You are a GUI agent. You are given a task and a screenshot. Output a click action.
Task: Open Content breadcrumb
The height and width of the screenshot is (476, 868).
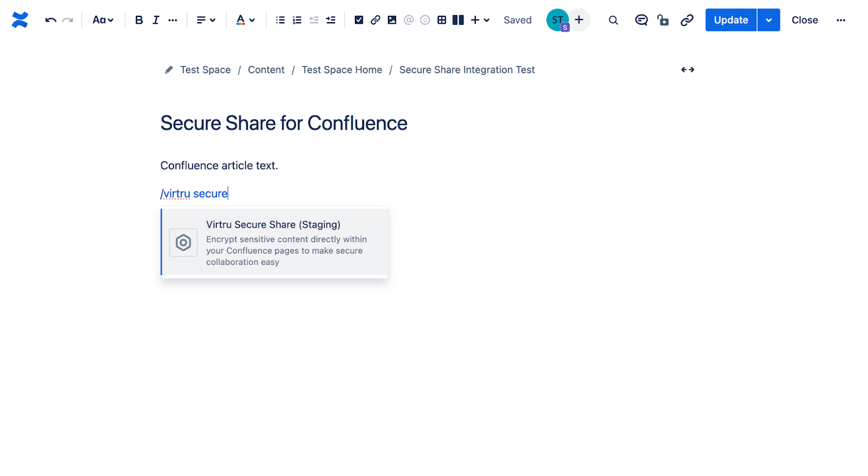tap(266, 70)
